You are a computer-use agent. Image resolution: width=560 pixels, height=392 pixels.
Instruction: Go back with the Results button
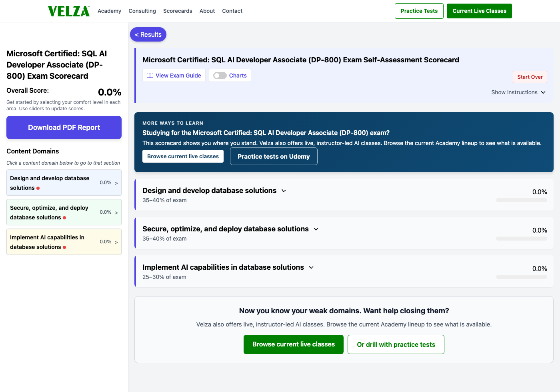tap(148, 34)
